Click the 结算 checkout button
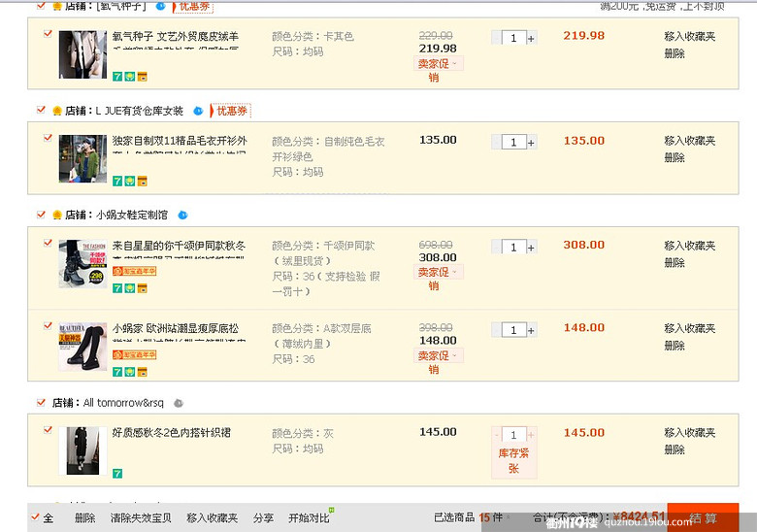Viewport: 757px width, 532px height. [x=703, y=517]
